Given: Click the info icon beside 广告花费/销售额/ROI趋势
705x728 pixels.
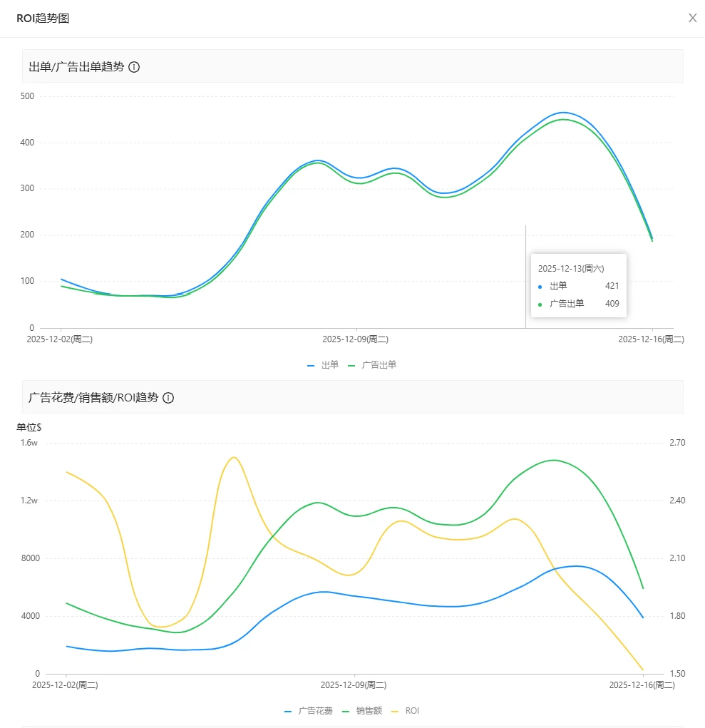Looking at the screenshot, I should coord(168,398).
